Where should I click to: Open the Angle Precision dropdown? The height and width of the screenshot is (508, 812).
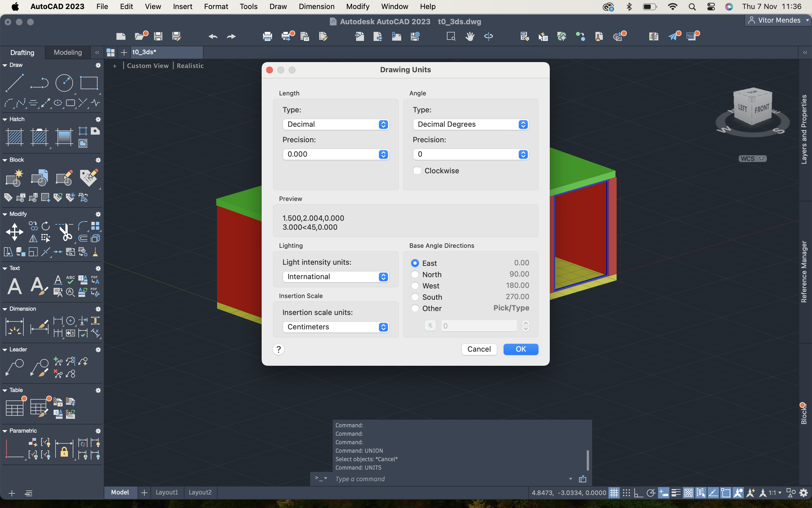click(x=471, y=154)
